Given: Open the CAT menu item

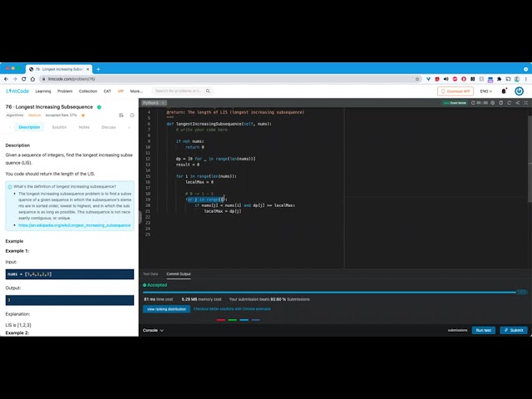Looking at the screenshot, I should (x=107, y=91).
